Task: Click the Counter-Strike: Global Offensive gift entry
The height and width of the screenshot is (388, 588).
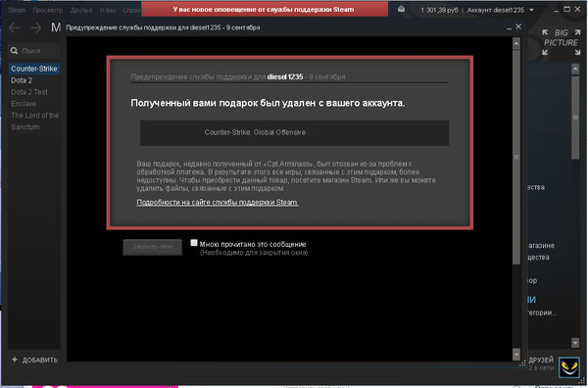Action: click(294, 132)
